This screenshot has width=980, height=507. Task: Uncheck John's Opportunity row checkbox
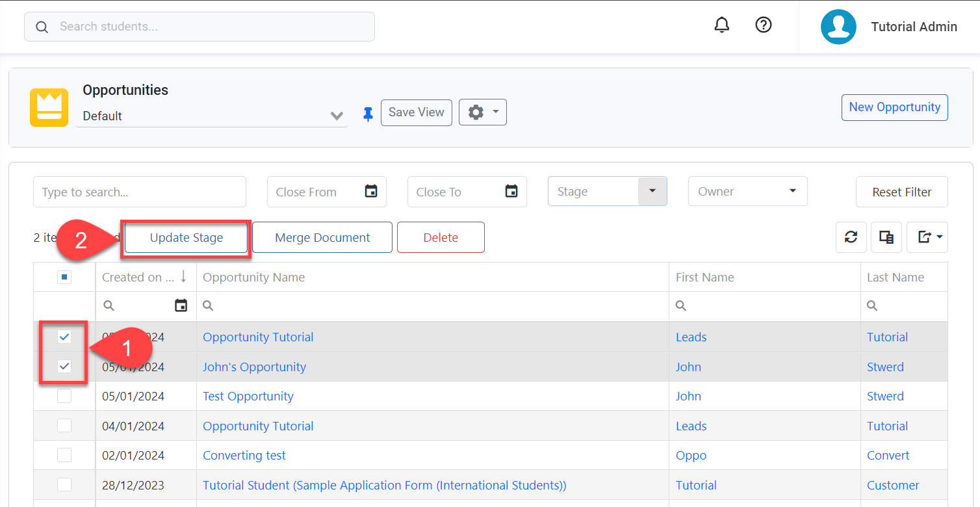pos(64,367)
